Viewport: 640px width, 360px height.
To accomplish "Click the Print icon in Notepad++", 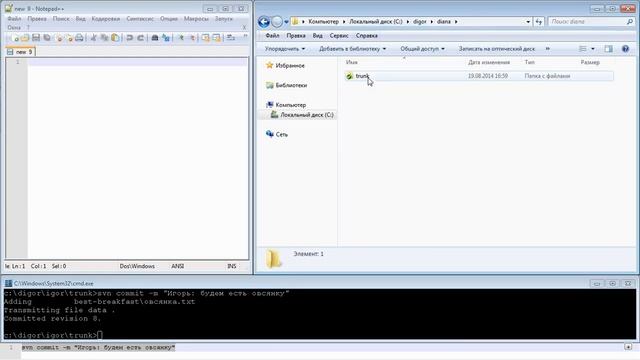I will pyautogui.click(x=79, y=38).
